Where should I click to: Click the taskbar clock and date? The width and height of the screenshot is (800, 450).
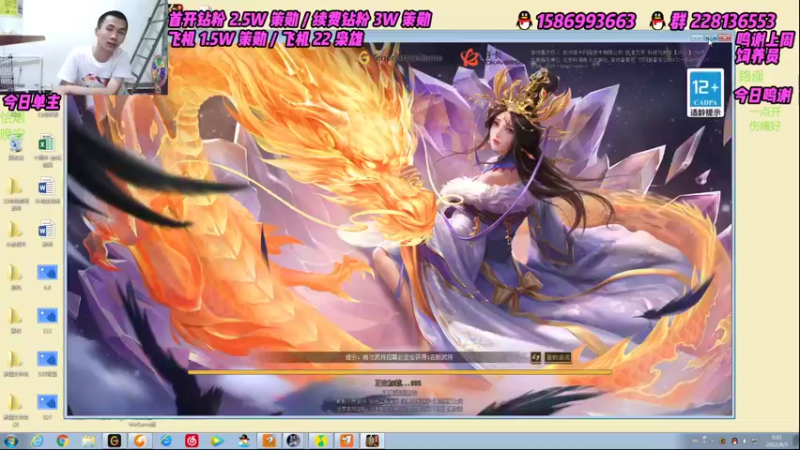(777, 441)
